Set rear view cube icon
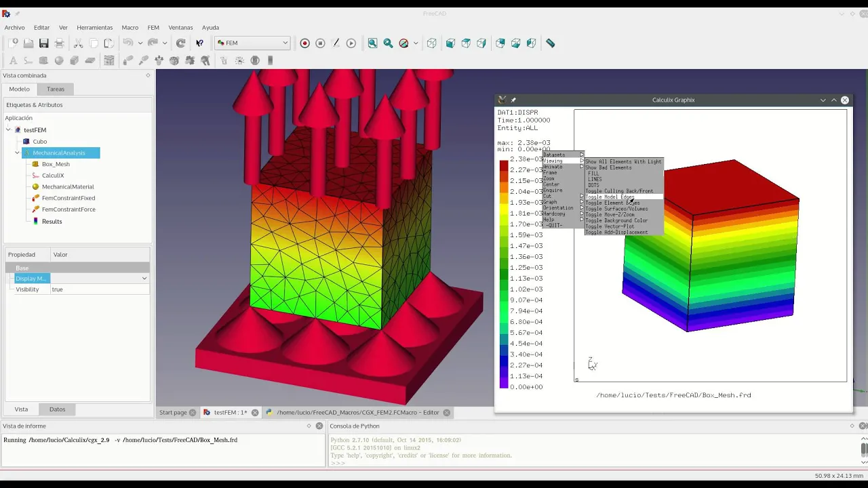Screen dimensions: 868x488 tap(500, 43)
